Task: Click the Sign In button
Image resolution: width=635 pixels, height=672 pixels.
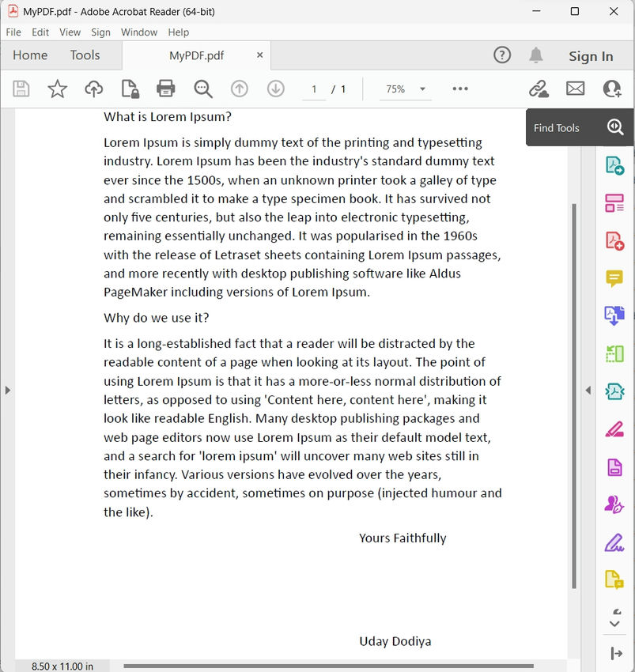Action: coord(590,56)
